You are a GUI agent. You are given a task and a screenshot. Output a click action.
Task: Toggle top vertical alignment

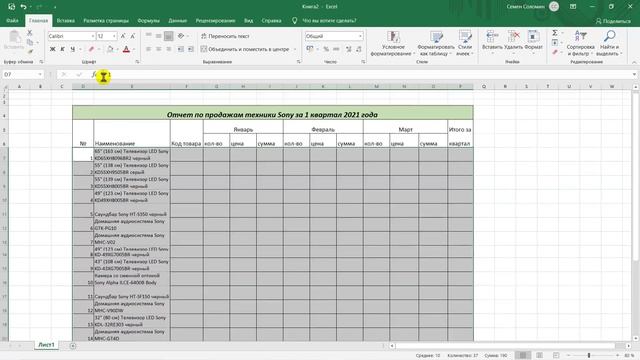click(149, 36)
